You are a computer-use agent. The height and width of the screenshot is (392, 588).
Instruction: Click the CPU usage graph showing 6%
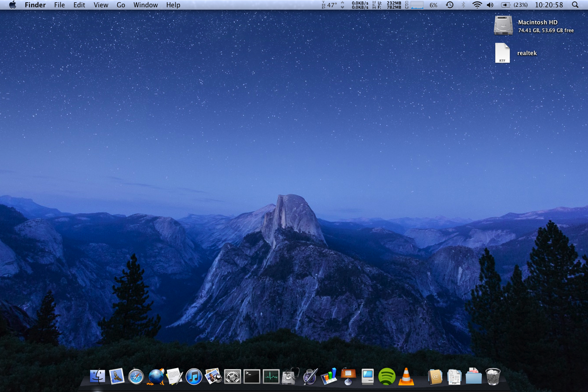(x=421, y=5)
